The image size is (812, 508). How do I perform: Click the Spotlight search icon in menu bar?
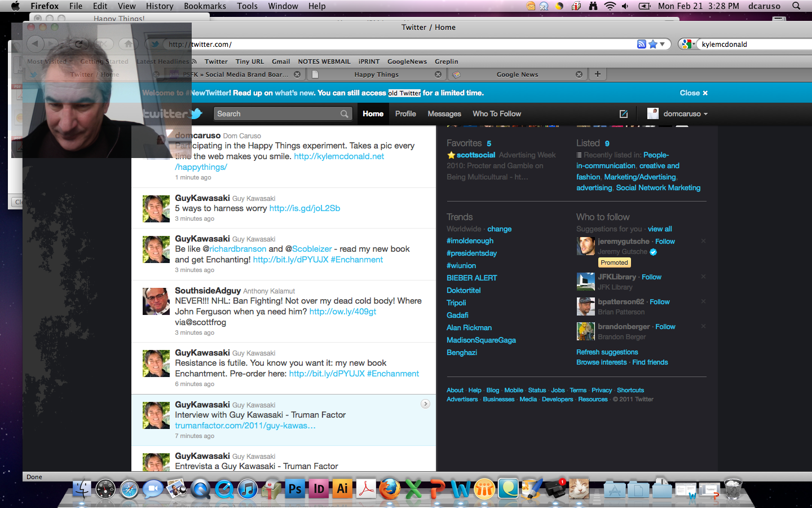796,6
